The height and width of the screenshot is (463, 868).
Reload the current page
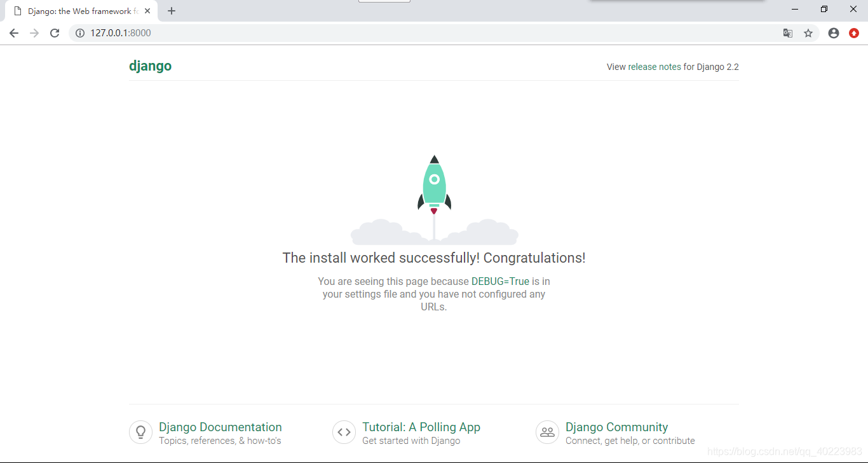click(55, 33)
